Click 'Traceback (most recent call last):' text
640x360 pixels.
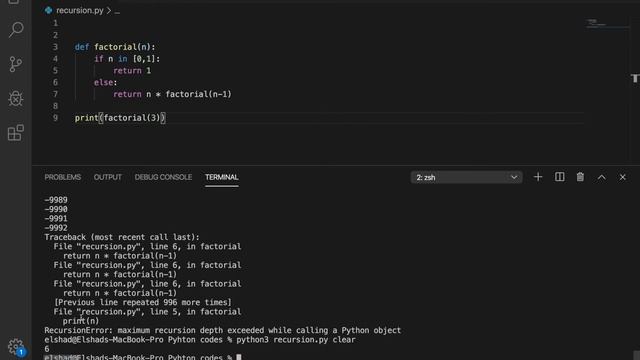(122, 237)
